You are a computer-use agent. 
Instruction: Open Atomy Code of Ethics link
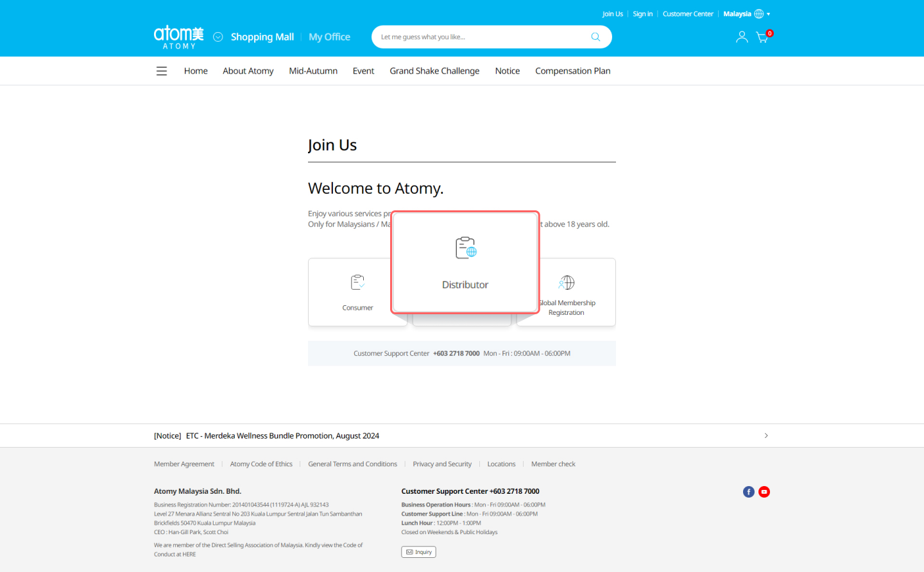click(x=261, y=464)
